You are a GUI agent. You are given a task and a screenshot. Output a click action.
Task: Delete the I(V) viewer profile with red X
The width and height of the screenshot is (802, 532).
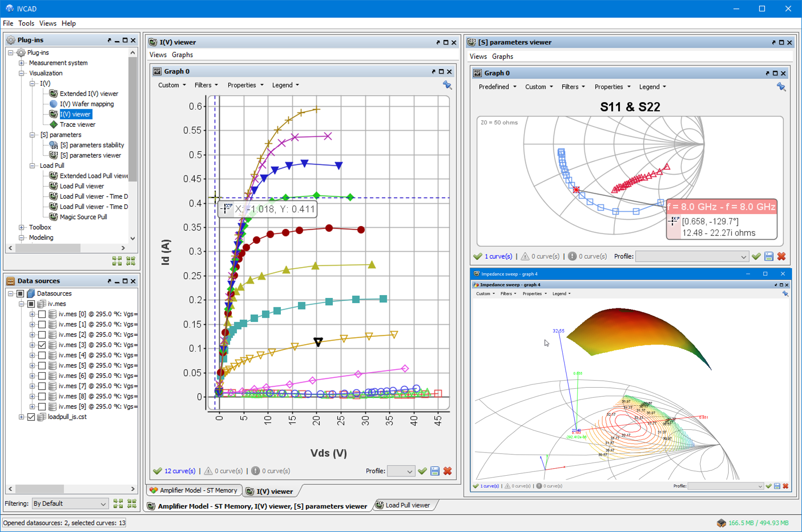point(447,471)
